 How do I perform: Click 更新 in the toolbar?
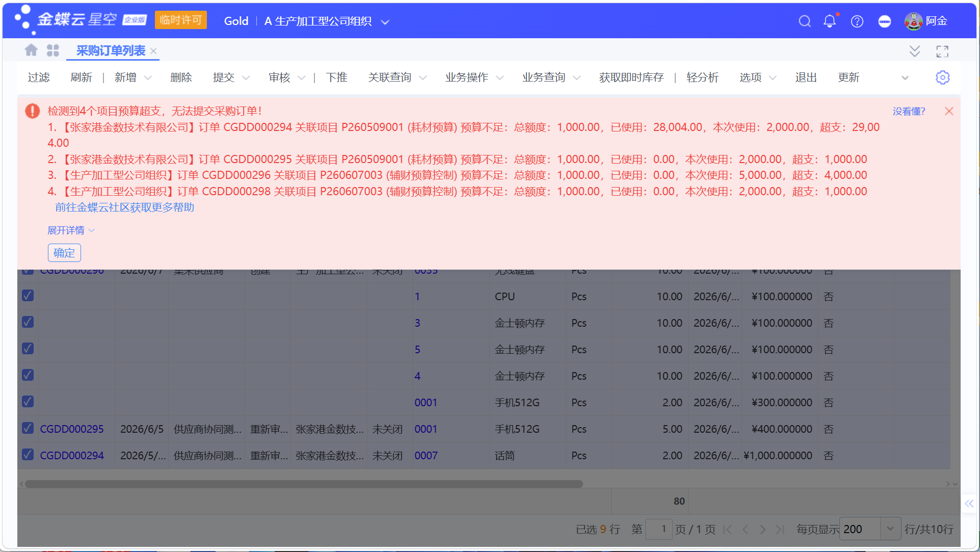pos(849,77)
